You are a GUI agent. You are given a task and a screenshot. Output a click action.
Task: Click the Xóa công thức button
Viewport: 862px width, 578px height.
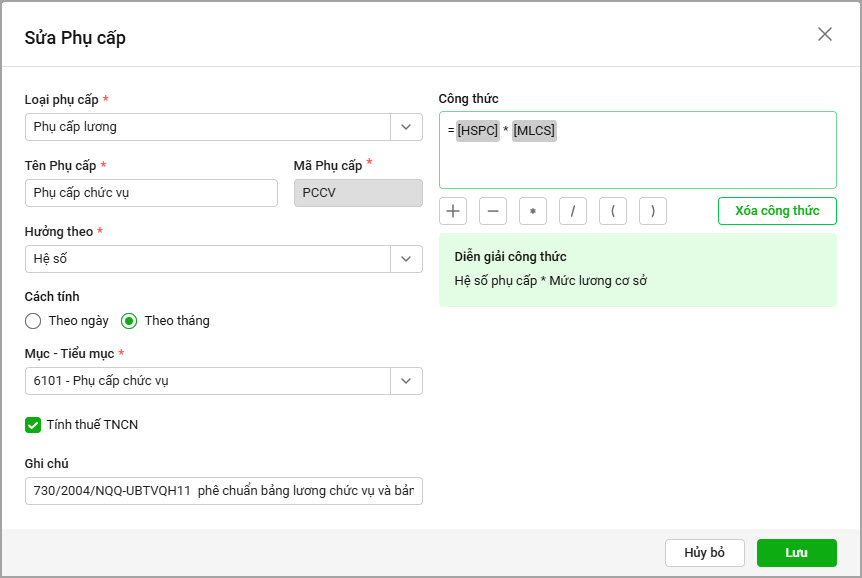click(x=777, y=211)
